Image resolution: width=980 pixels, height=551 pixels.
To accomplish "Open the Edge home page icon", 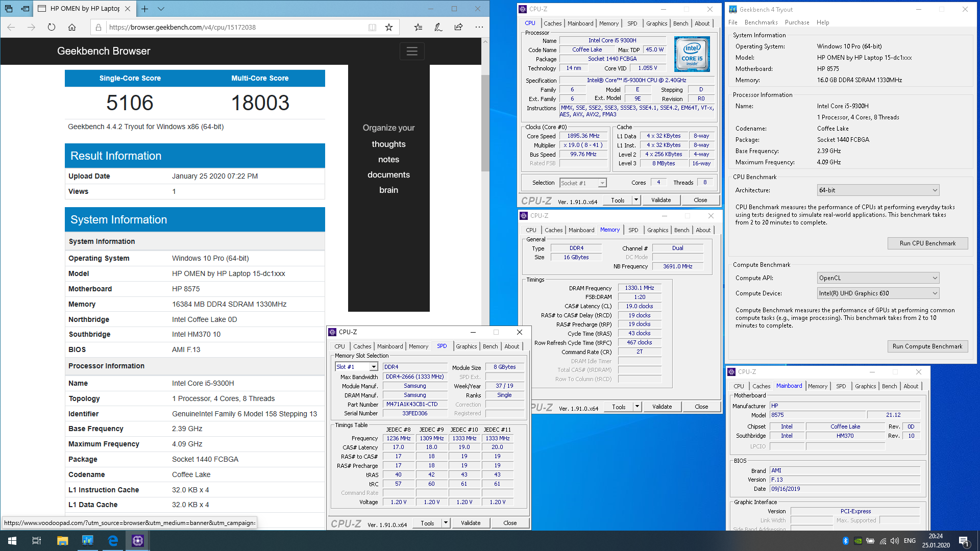I will point(72,27).
